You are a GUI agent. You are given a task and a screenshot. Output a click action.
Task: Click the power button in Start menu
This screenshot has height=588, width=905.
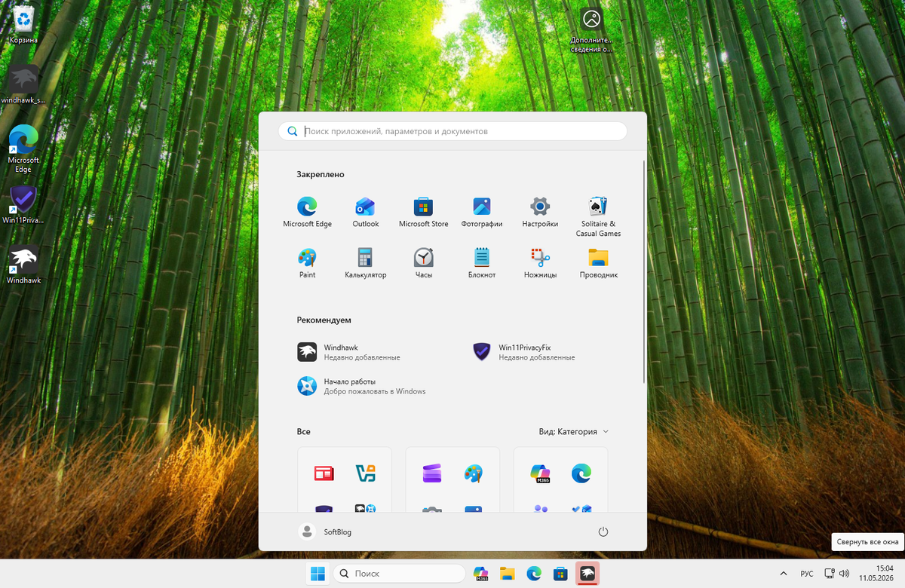click(603, 531)
